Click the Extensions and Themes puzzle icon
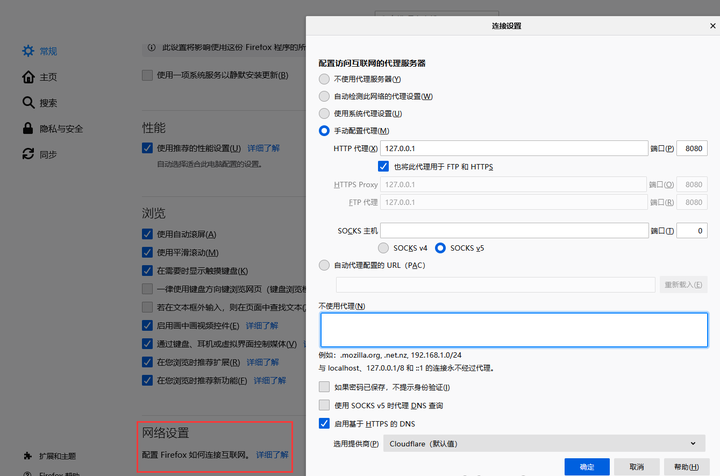 pyautogui.click(x=28, y=456)
